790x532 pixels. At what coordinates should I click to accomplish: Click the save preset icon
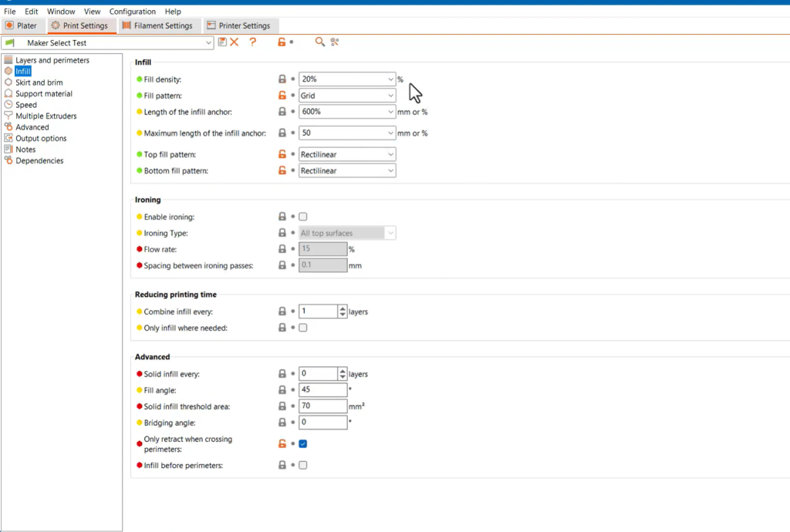222,42
